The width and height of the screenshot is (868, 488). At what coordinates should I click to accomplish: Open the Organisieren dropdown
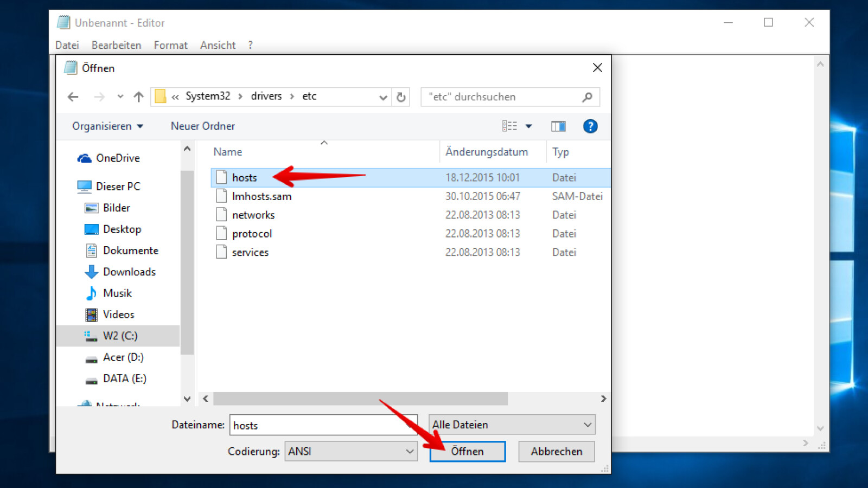point(107,126)
